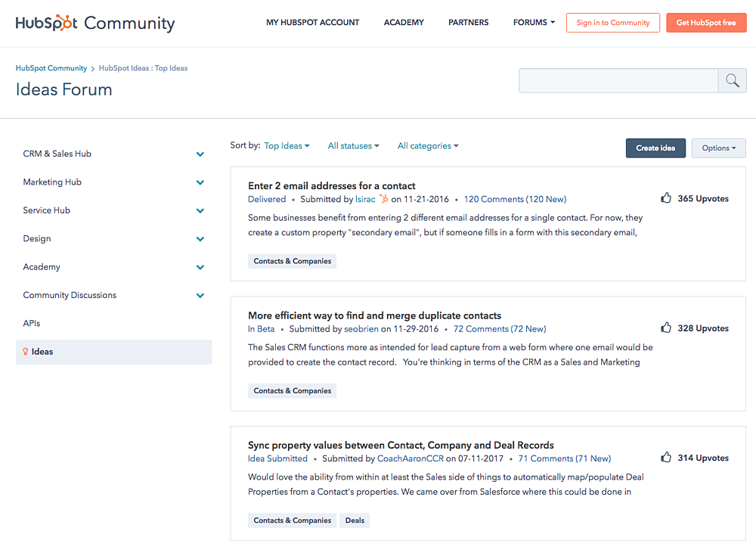Open the Options dropdown button
Screen dimensions: 756x550
point(718,148)
